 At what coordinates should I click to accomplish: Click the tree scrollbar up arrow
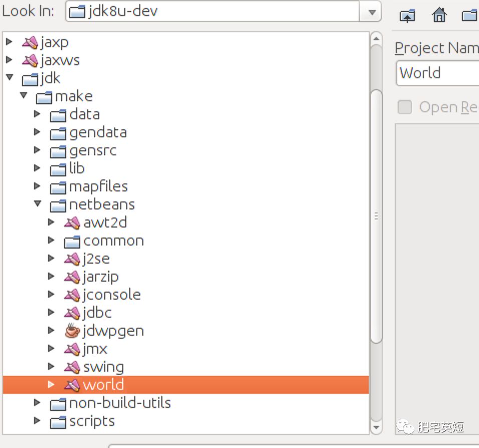tap(376, 39)
